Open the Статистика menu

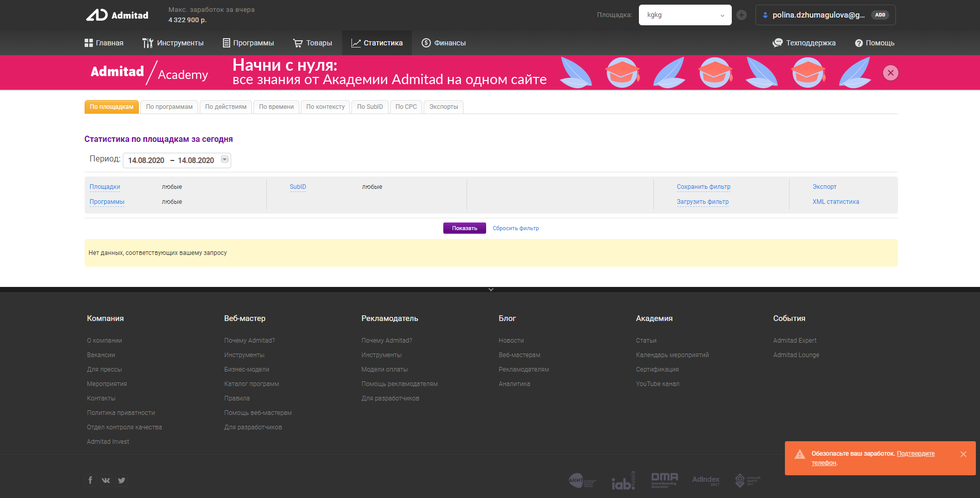[377, 43]
